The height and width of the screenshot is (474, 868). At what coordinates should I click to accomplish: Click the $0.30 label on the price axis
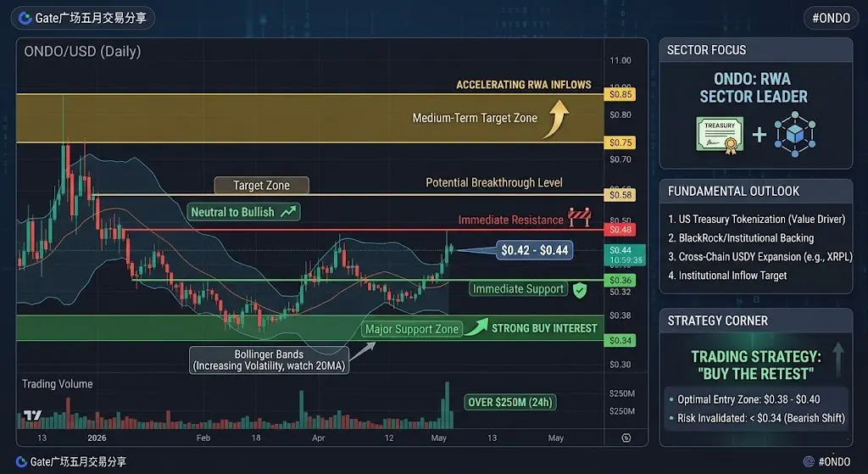pyautogui.click(x=620, y=365)
